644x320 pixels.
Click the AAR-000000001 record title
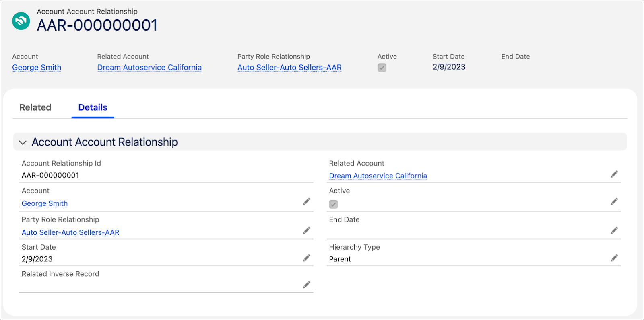pyautogui.click(x=97, y=25)
